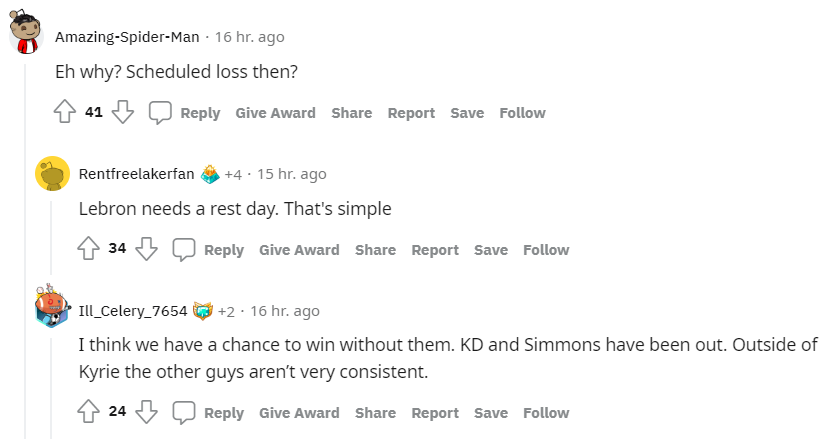The width and height of the screenshot is (835, 439).
Task: Collapse thread using Amazing-Spider-Man's thread line
Action: tap(26, 250)
